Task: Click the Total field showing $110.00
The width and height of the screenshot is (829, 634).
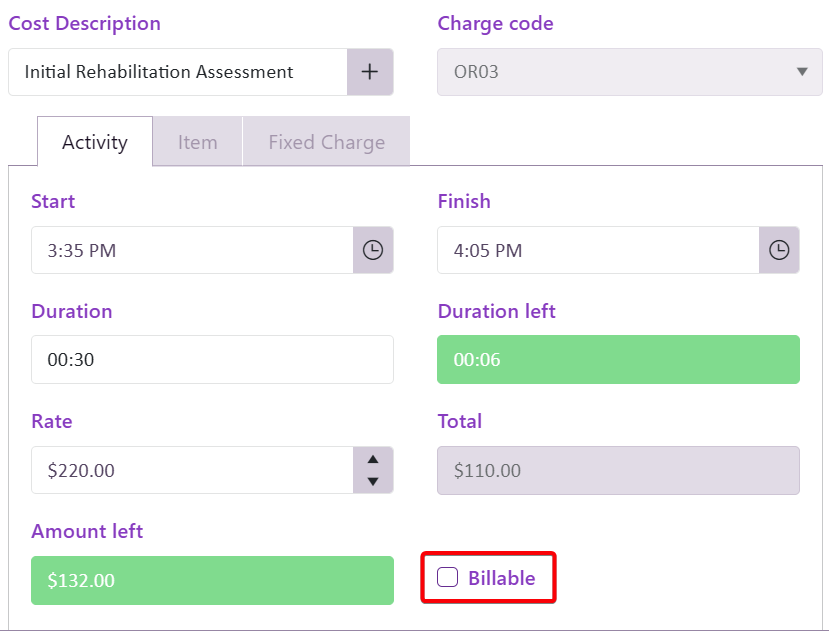Action: point(618,470)
